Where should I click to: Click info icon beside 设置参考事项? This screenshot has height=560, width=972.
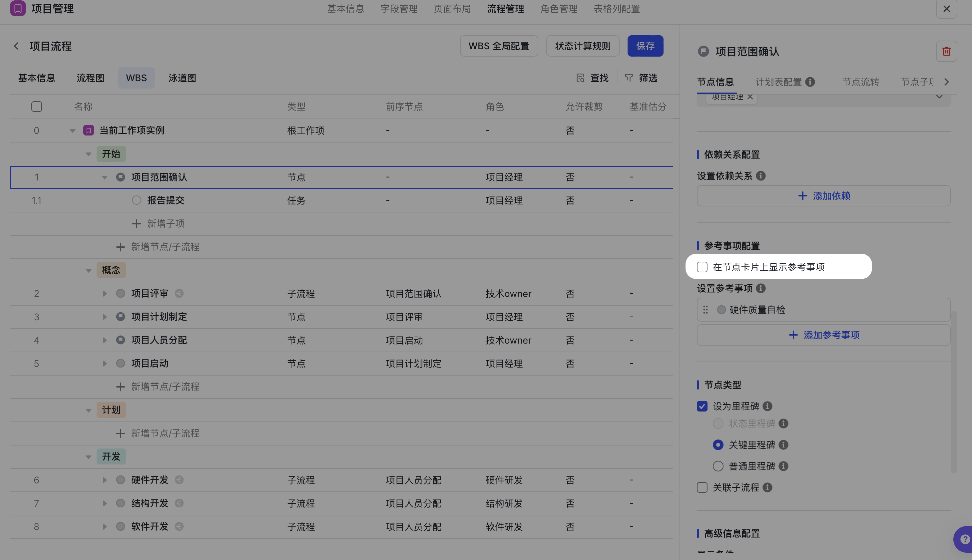761,288
